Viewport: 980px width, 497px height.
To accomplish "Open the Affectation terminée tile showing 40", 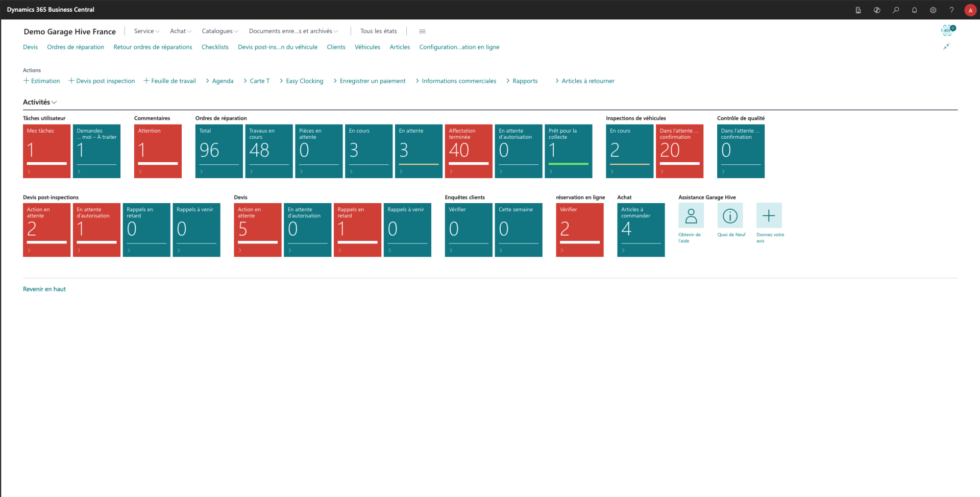I will point(469,151).
